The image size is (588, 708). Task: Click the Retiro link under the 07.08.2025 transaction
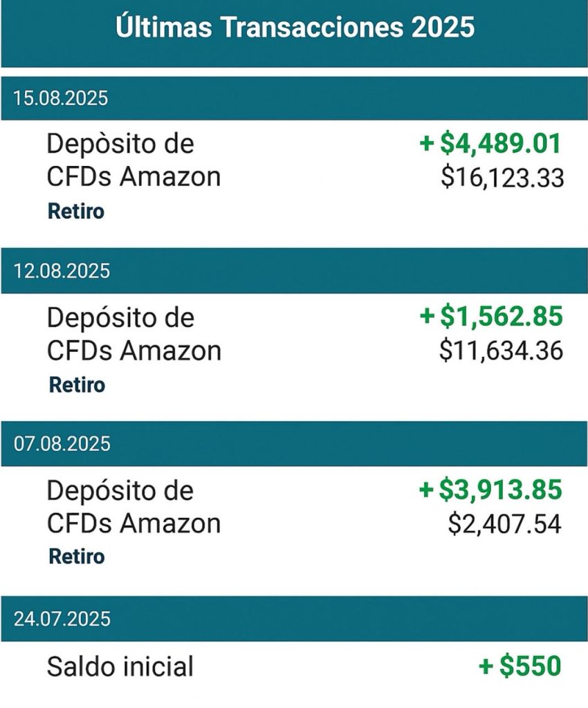77,556
